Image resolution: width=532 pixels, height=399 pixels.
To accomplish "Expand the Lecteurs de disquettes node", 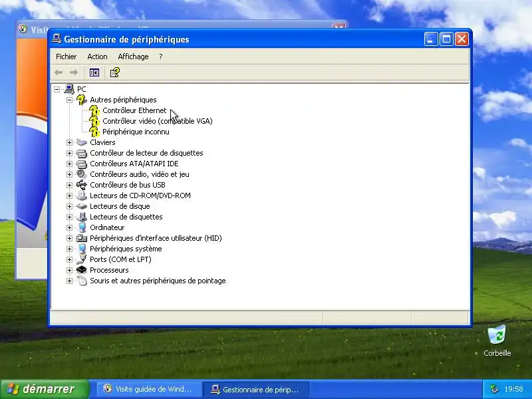I will (70, 217).
